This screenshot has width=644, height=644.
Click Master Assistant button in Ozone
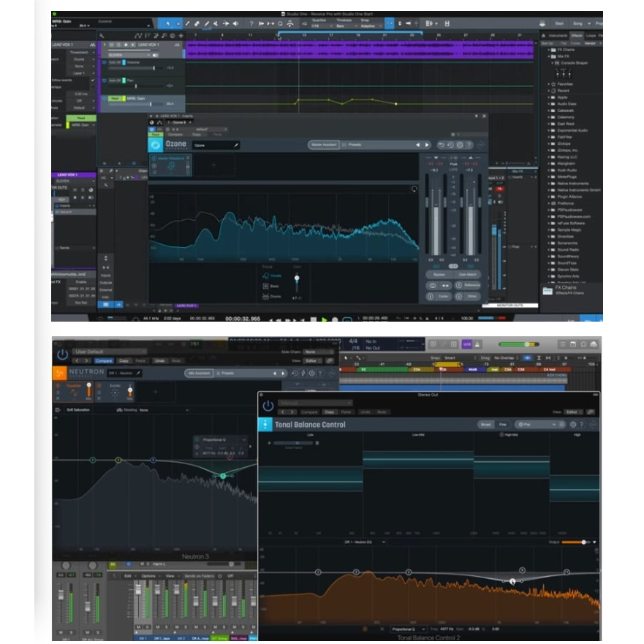[x=324, y=145]
